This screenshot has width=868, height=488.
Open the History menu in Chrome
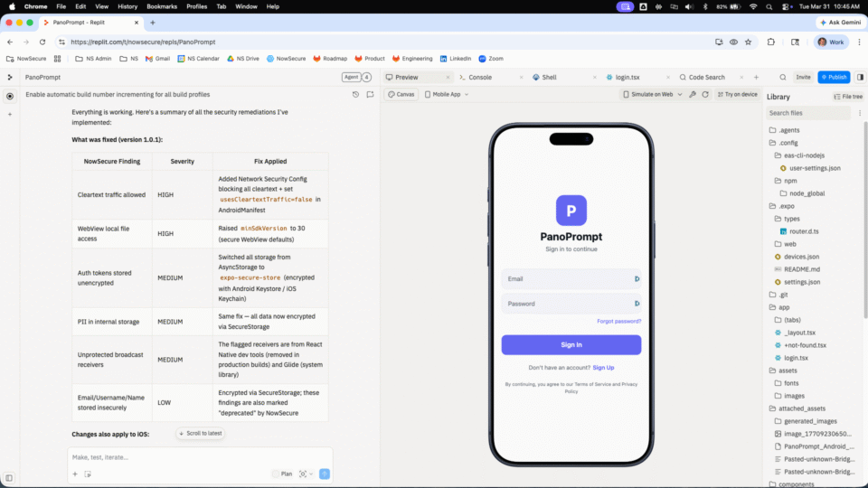click(127, 6)
